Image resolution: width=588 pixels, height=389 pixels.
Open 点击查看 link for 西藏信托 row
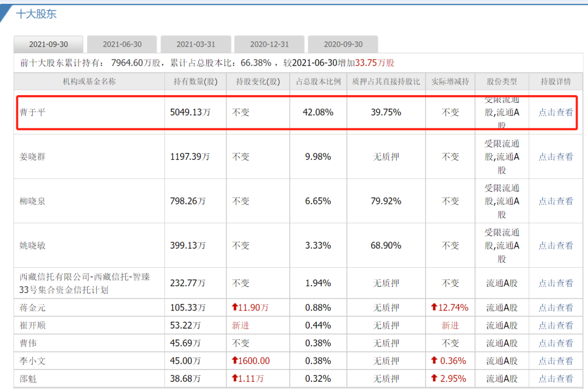pyautogui.click(x=556, y=283)
